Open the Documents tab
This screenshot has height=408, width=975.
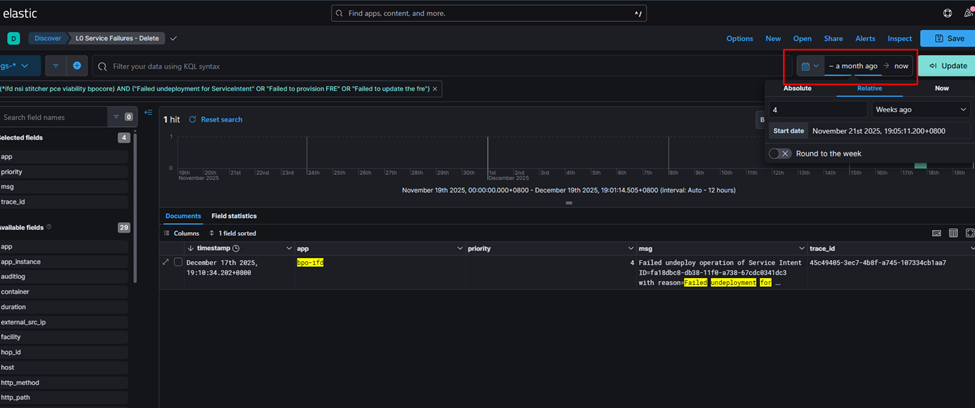[x=183, y=216]
